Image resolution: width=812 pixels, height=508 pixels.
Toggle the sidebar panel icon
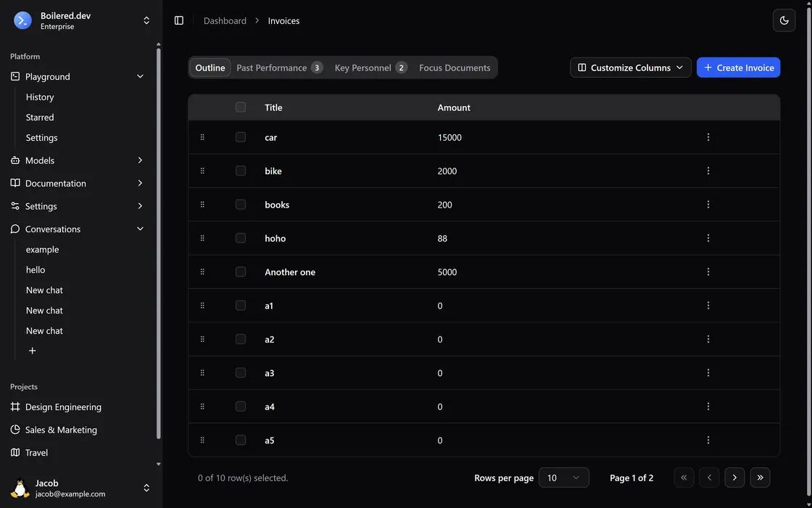pos(179,20)
